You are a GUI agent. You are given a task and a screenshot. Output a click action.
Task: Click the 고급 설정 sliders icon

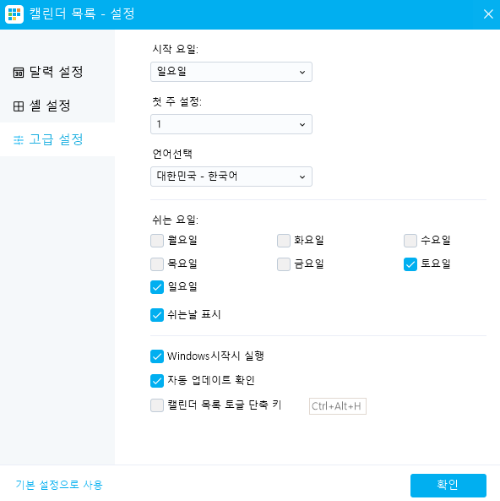(18, 140)
